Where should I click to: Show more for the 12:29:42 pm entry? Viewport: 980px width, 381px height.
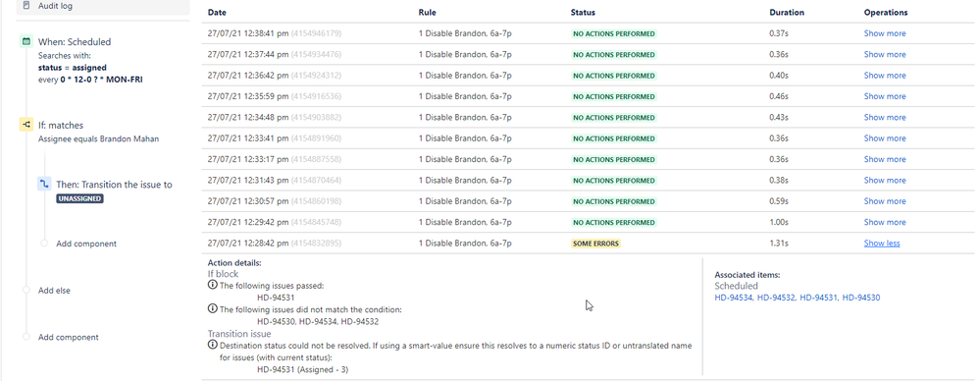(x=885, y=222)
